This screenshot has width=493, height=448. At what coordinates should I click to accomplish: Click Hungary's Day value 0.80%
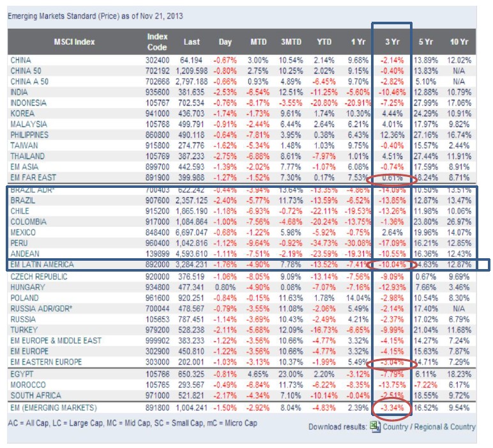(x=225, y=288)
